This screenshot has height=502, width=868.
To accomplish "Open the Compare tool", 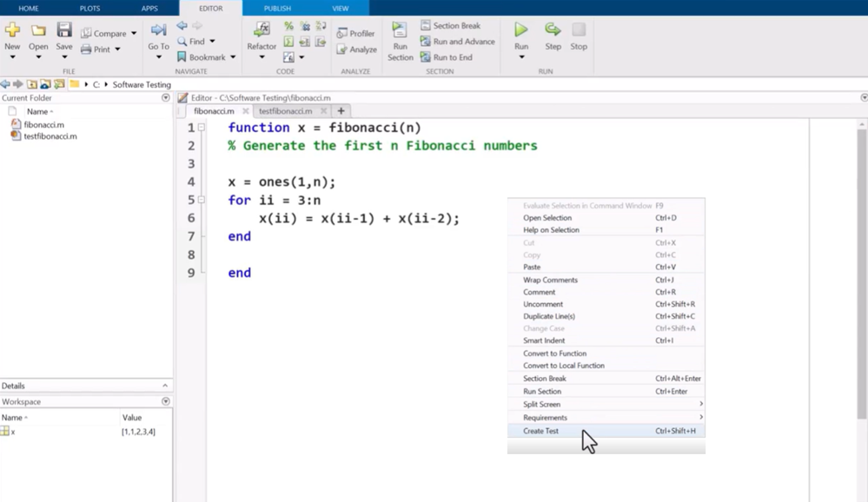I will click(x=106, y=33).
